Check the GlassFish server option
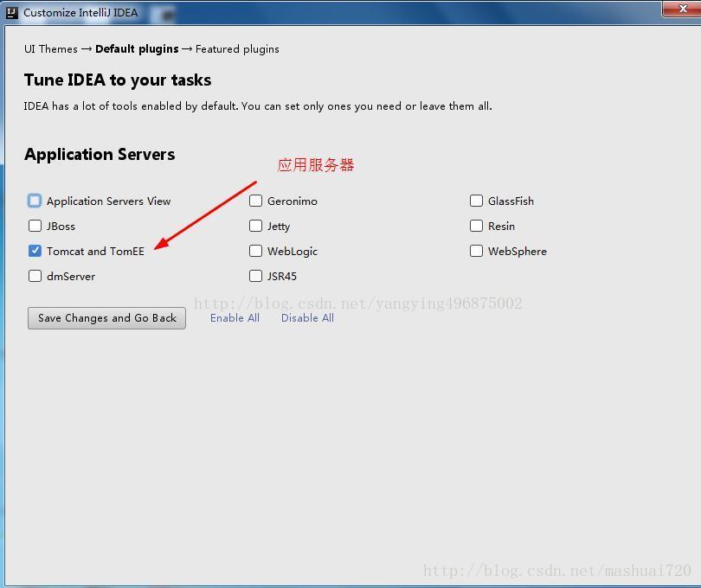Image resolution: width=701 pixels, height=588 pixels. pos(477,201)
